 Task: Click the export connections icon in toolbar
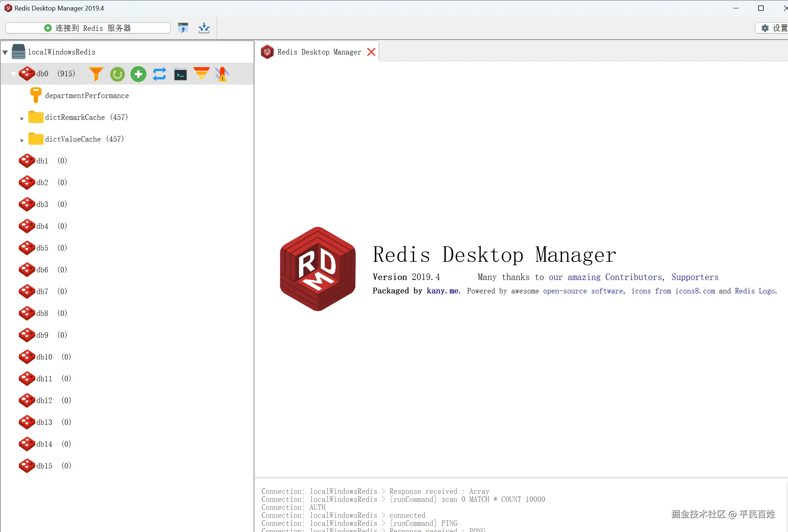tap(204, 28)
